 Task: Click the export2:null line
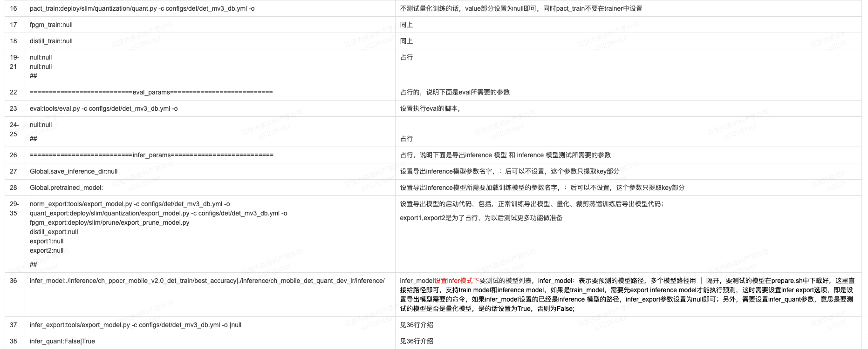tap(47, 250)
